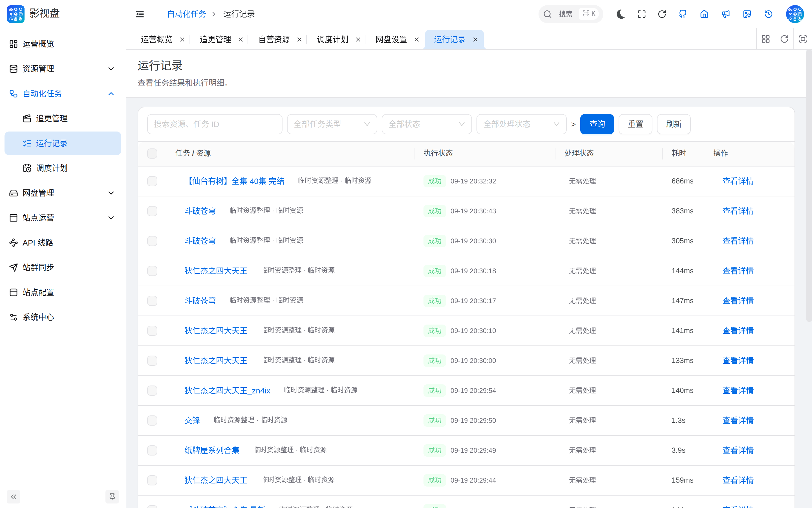This screenshot has height=508, width=812.
Task: Expand 网盘管理 sidebar group
Action: (x=63, y=193)
